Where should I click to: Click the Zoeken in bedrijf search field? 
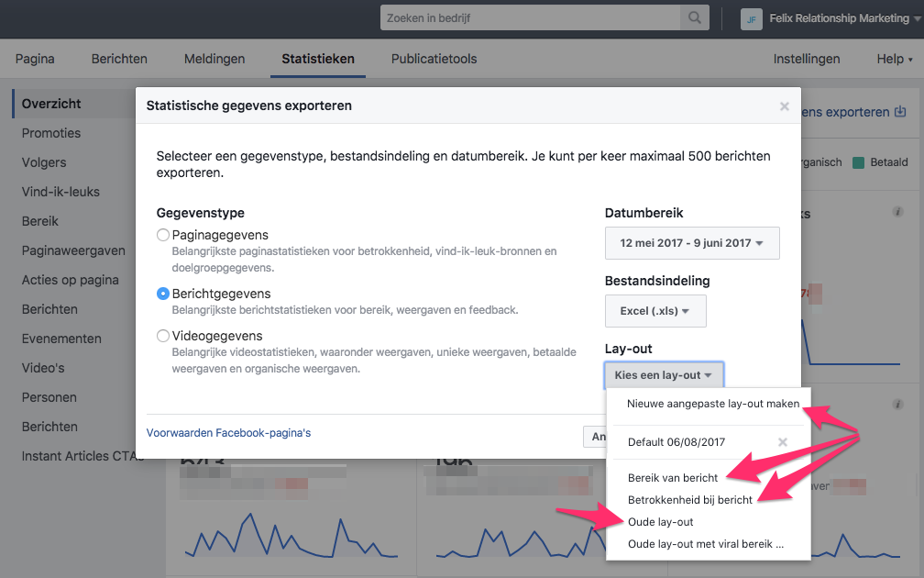[x=532, y=17]
